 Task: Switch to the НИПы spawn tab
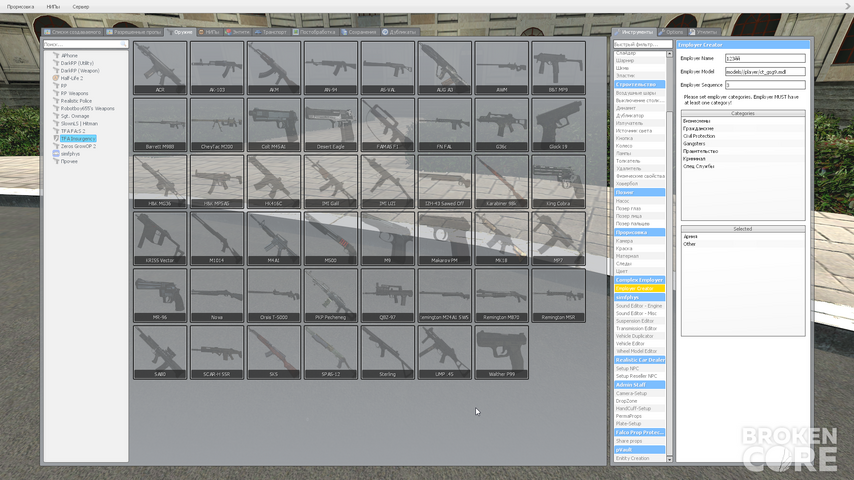click(209, 32)
